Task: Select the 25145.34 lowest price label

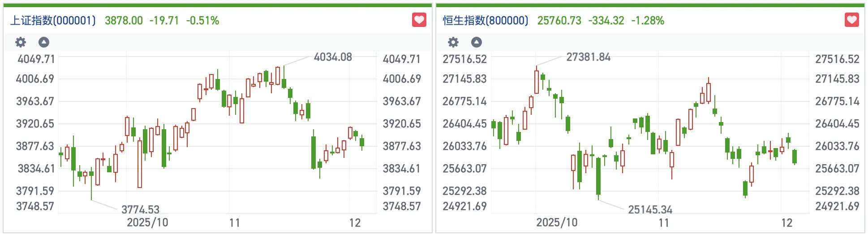Action: click(x=650, y=210)
